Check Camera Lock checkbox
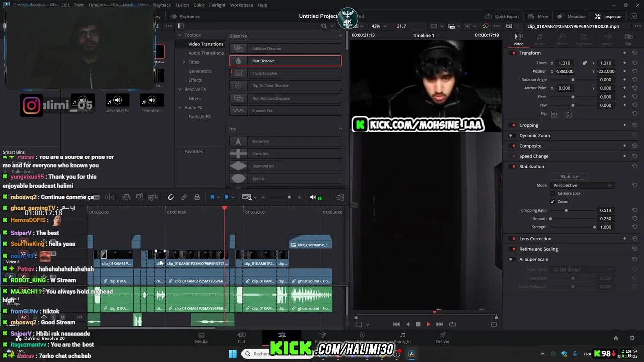The width and height of the screenshot is (644, 362). [x=553, y=193]
